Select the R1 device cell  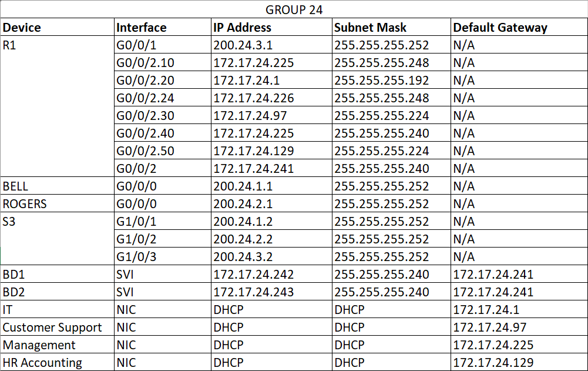[57, 45]
